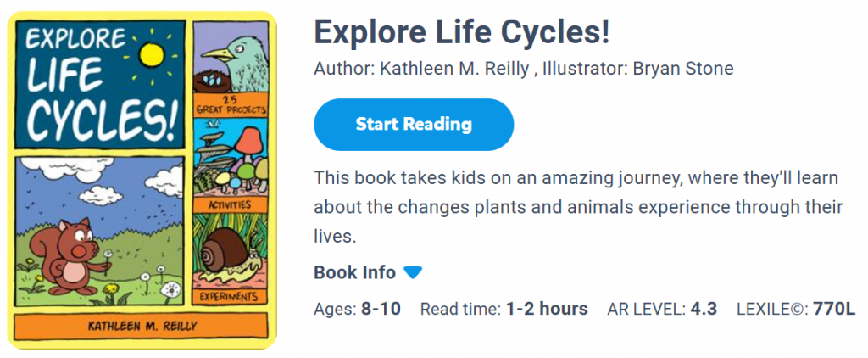Click the 25 Great Projects cover label
Viewport: 868px width, 358px height.
click(x=231, y=106)
